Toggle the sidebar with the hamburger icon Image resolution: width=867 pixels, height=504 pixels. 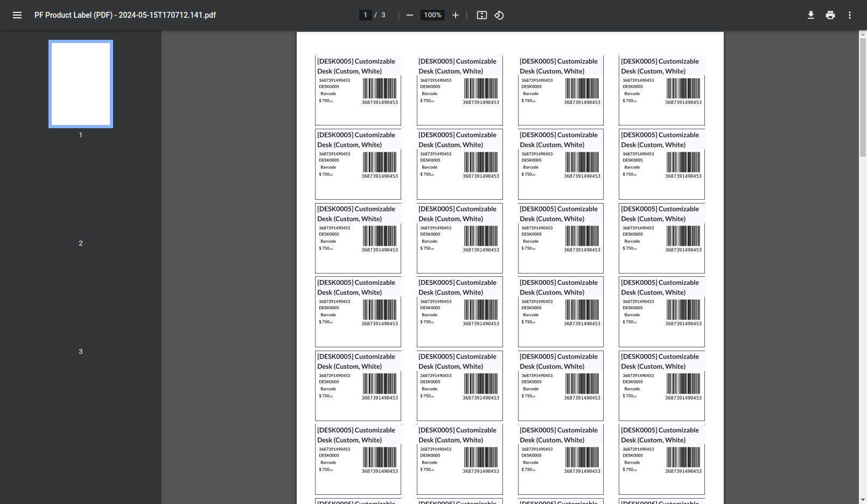(x=17, y=15)
